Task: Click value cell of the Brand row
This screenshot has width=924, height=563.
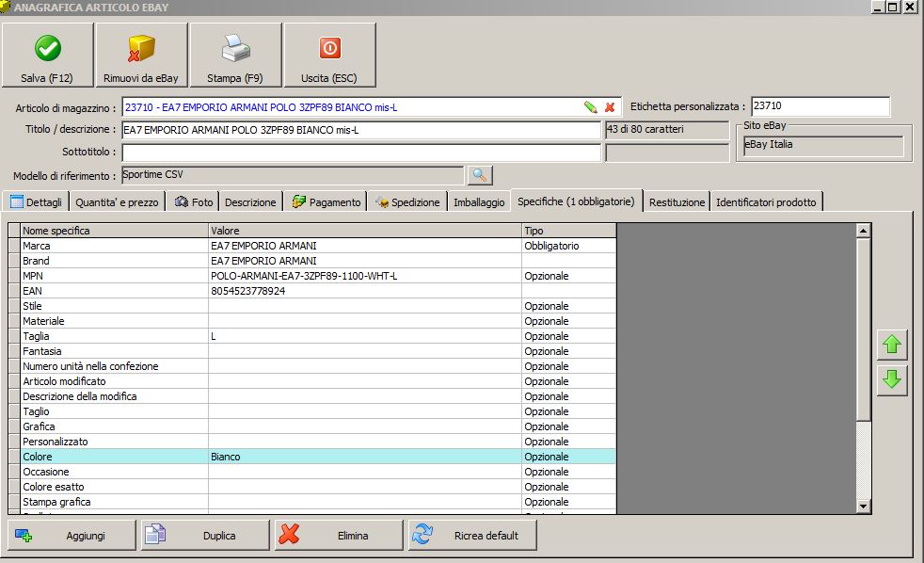Action: 365,261
